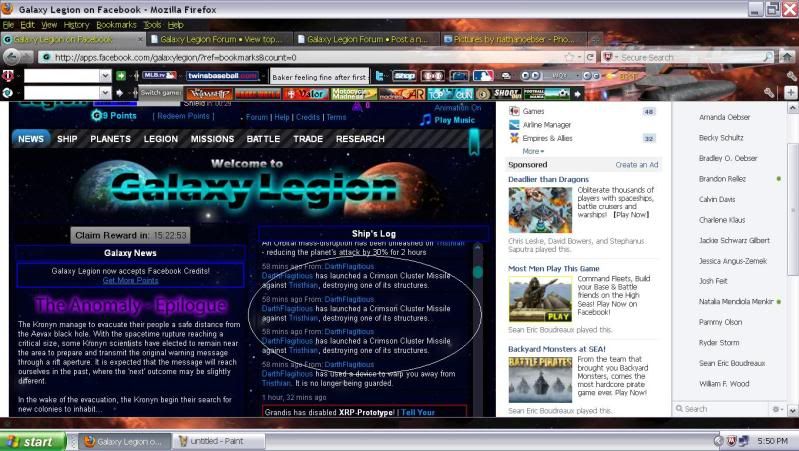
Task: Click the Windows Start button
Action: coord(33,441)
